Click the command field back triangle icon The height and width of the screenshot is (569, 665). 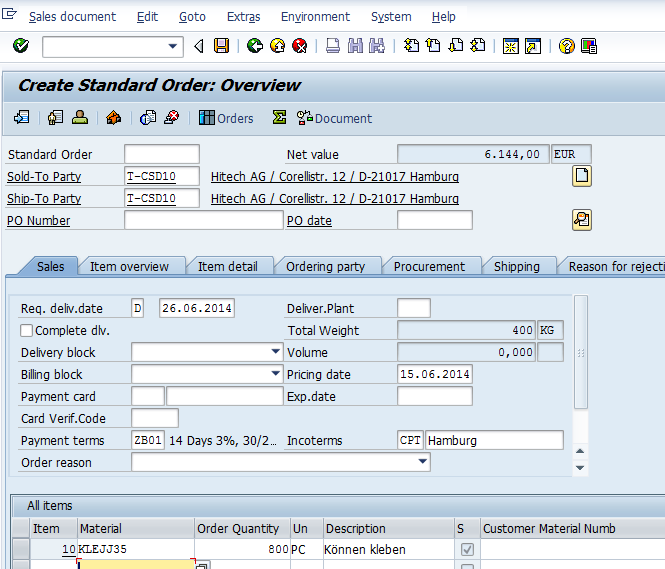pyautogui.click(x=198, y=45)
